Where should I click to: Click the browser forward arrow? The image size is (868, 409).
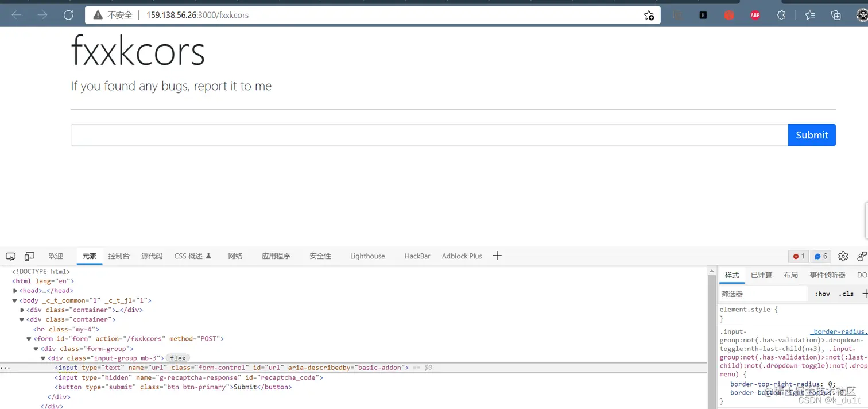point(42,15)
